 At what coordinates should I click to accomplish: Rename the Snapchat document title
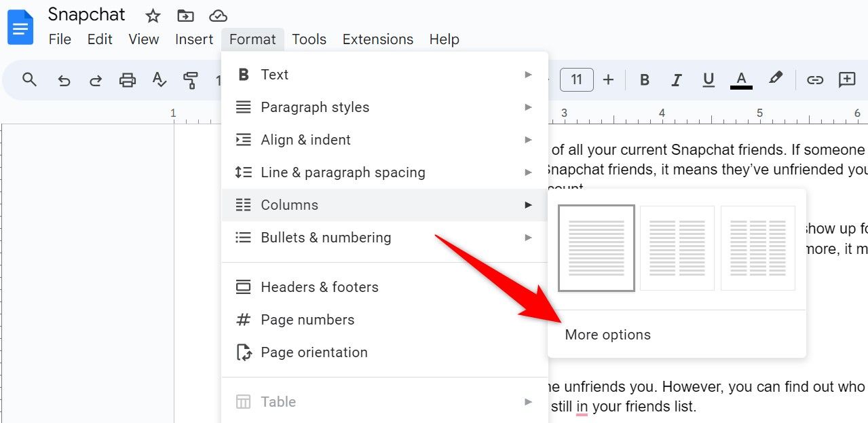tap(87, 15)
